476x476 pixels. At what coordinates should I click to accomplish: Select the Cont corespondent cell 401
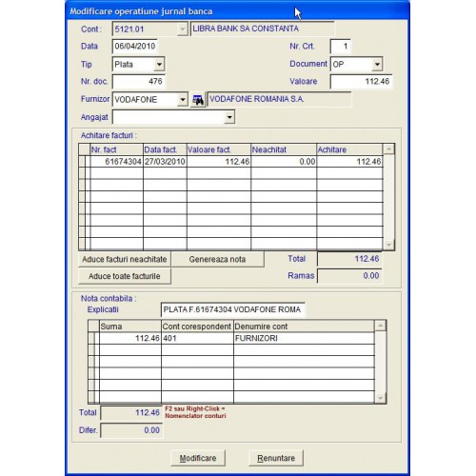pyautogui.click(x=197, y=338)
